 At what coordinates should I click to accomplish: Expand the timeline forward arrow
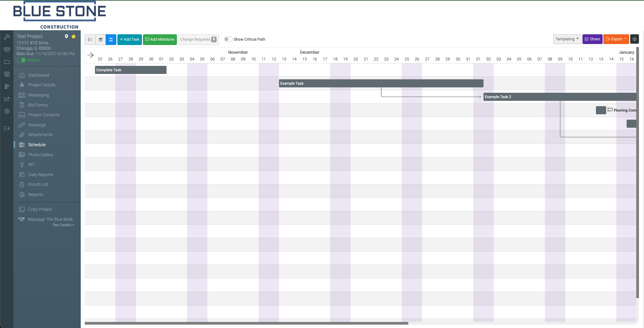[x=90, y=54]
